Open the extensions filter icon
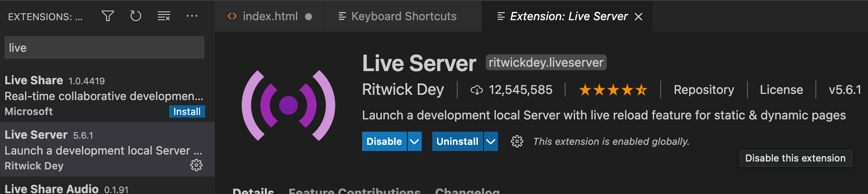The image size is (868, 194). pyautogui.click(x=108, y=16)
